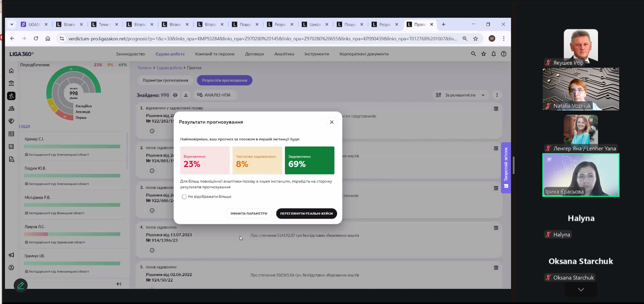Open the three-dot results options menu
This screenshot has height=304, width=644.
click(x=497, y=95)
